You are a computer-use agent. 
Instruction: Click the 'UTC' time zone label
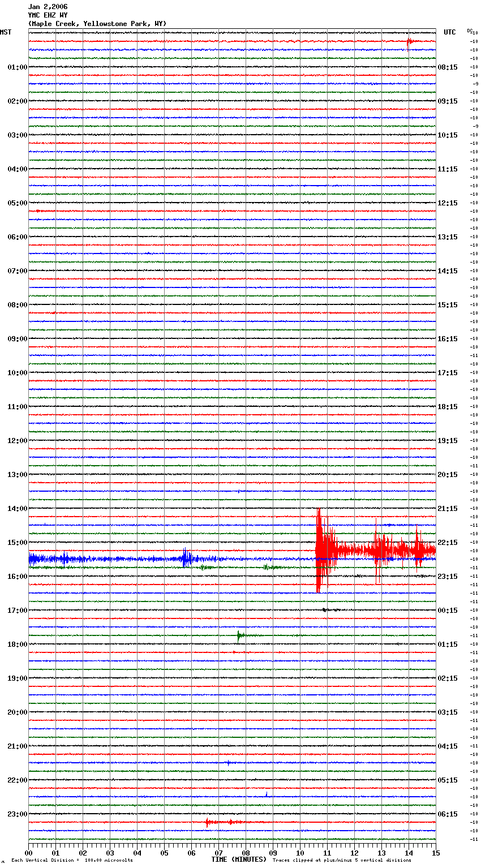click(450, 32)
